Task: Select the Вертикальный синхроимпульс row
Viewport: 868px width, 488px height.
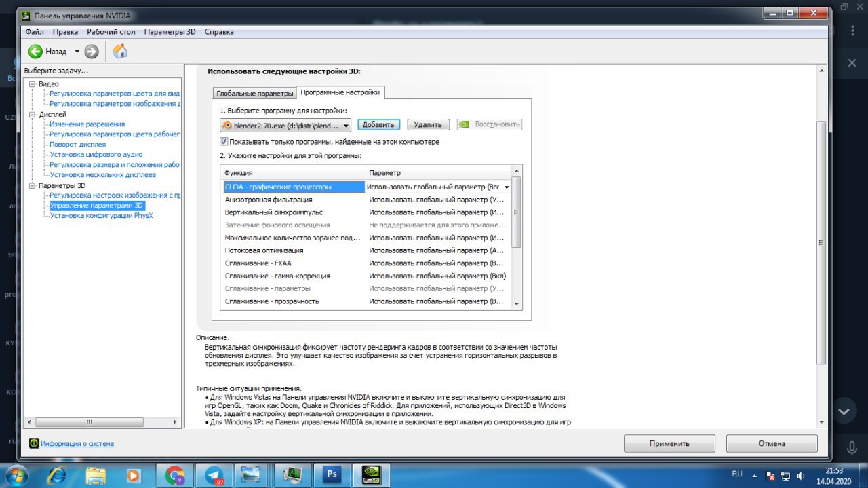Action: pyautogui.click(x=367, y=212)
